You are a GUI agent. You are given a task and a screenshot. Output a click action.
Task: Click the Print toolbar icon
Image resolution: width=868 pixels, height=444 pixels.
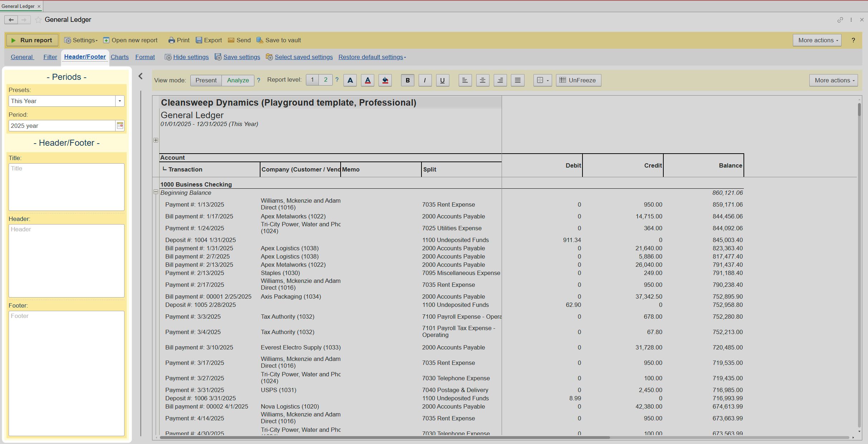(172, 40)
